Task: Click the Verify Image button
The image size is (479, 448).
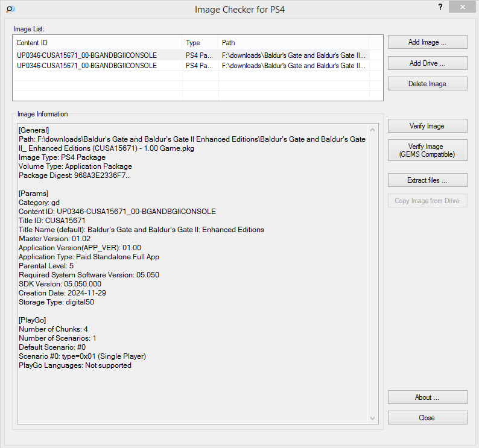Action: [x=427, y=126]
